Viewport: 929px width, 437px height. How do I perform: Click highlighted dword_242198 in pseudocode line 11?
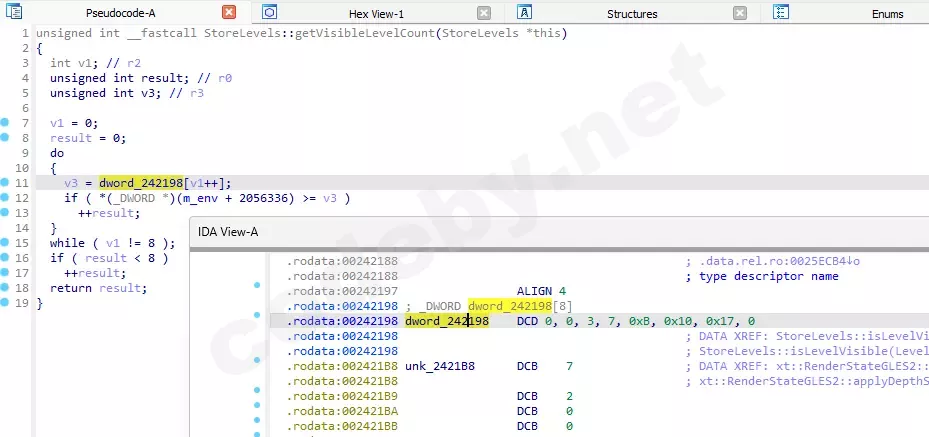pyautogui.click(x=141, y=183)
